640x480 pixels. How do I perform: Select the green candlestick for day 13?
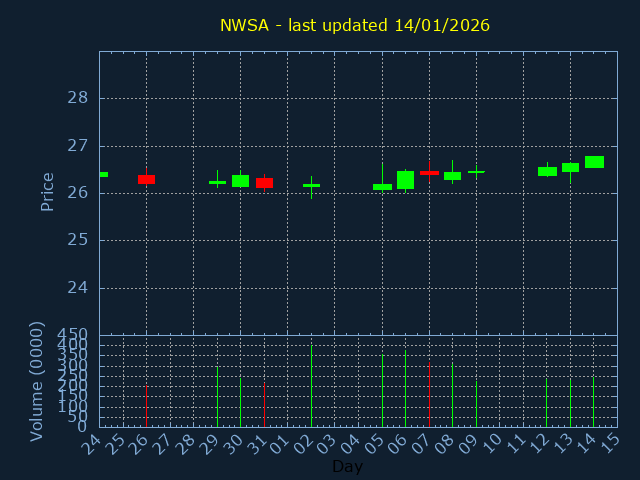[x=570, y=167]
